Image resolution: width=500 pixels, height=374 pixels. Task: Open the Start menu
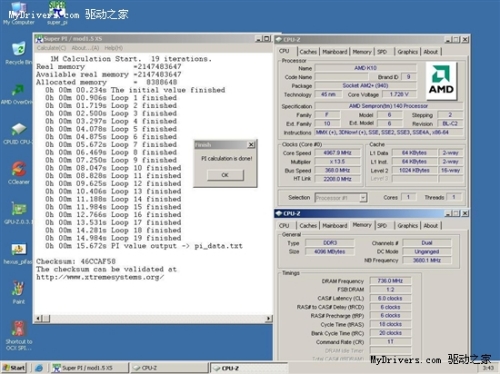(14, 368)
